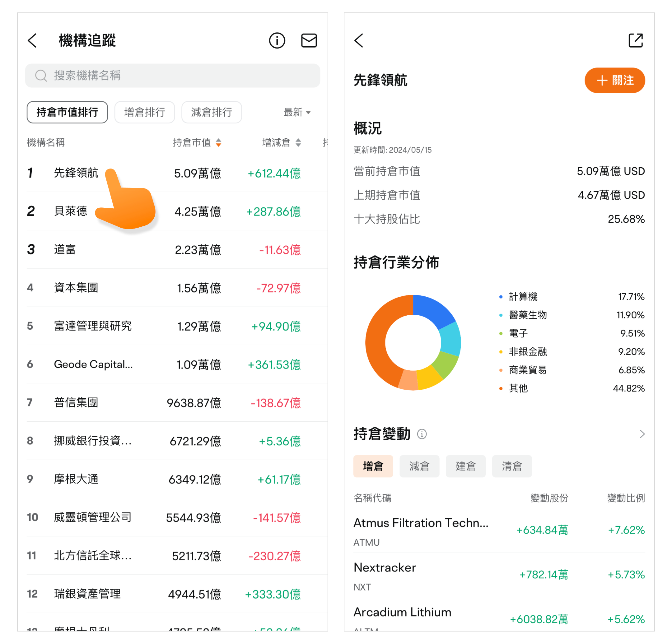Open the mail envelope icon
The height and width of the screenshot is (644, 672).
309,40
